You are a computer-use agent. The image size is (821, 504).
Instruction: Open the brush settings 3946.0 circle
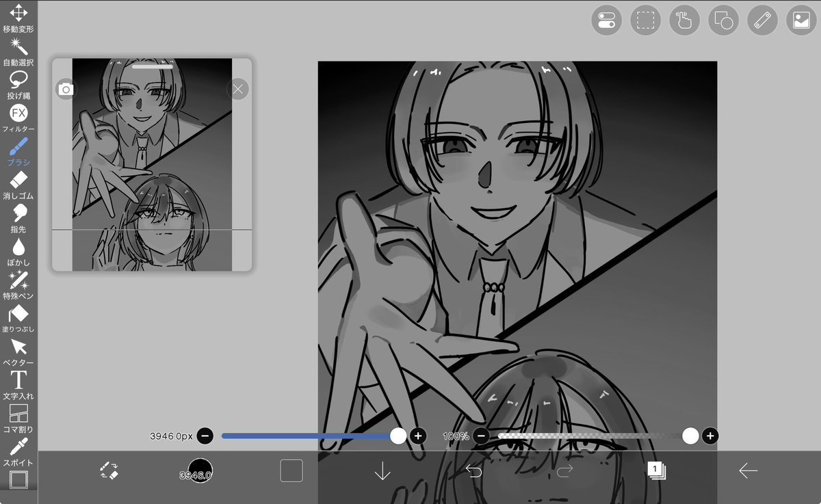click(x=200, y=471)
